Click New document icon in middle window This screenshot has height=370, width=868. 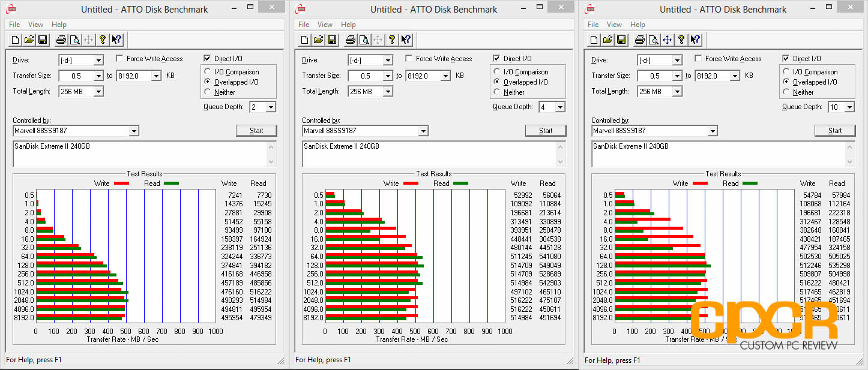304,40
